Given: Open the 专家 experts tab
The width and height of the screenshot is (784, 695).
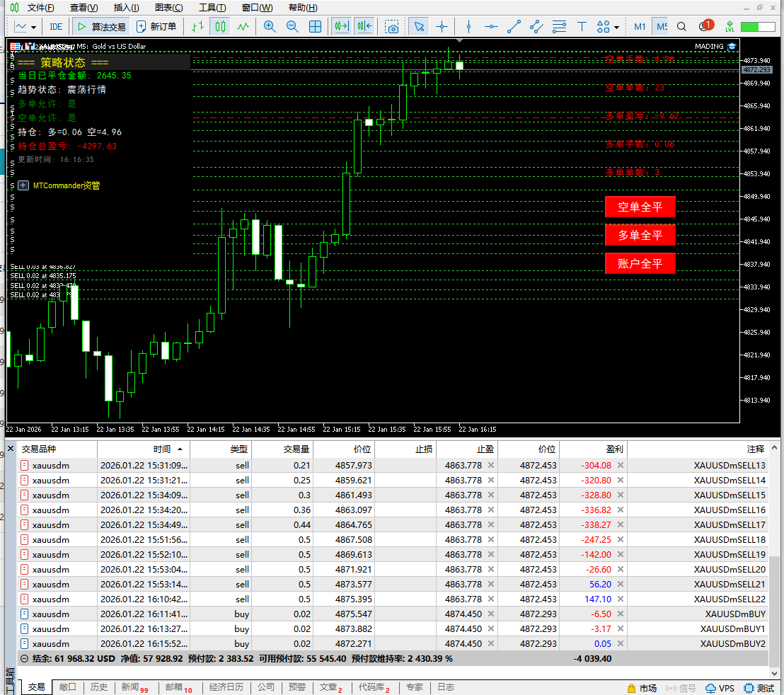Looking at the screenshot, I should click(x=415, y=687).
